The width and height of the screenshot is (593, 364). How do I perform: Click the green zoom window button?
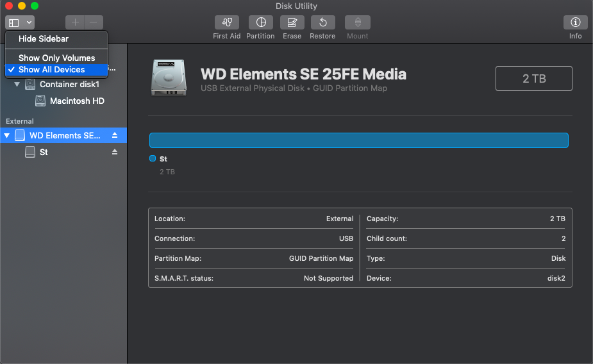click(x=35, y=6)
